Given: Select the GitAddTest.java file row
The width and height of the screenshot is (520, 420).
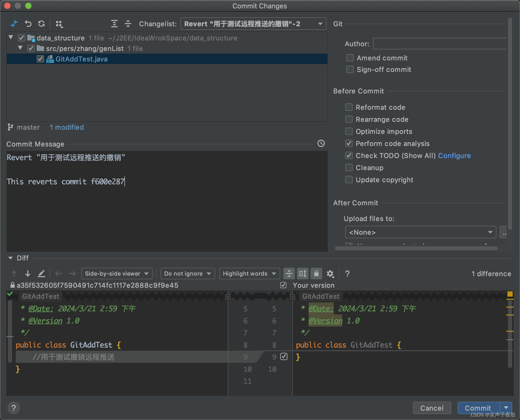Looking at the screenshot, I should 167,59.
